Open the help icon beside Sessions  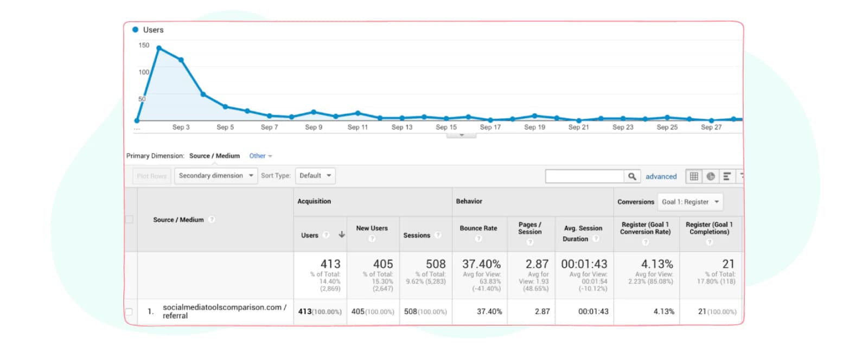point(438,235)
